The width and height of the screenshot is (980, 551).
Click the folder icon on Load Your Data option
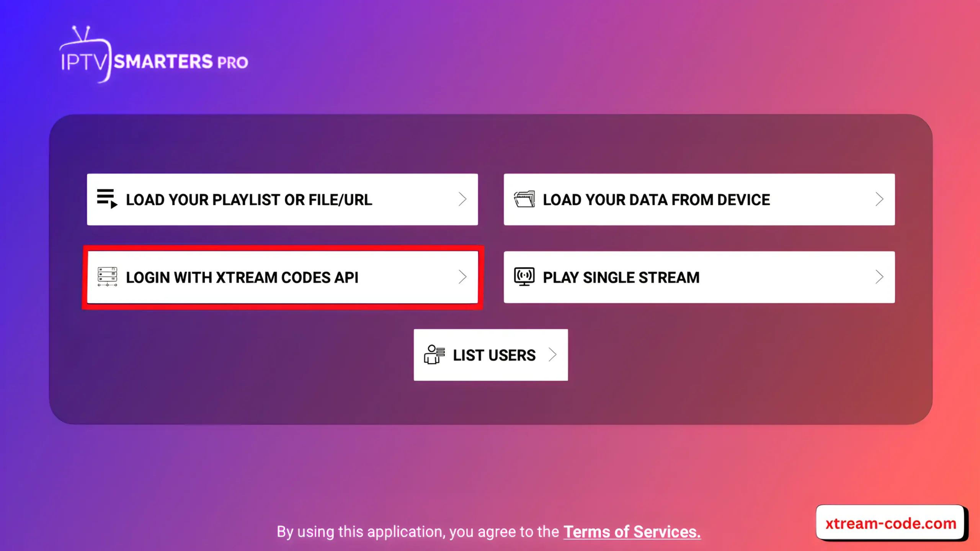point(525,199)
